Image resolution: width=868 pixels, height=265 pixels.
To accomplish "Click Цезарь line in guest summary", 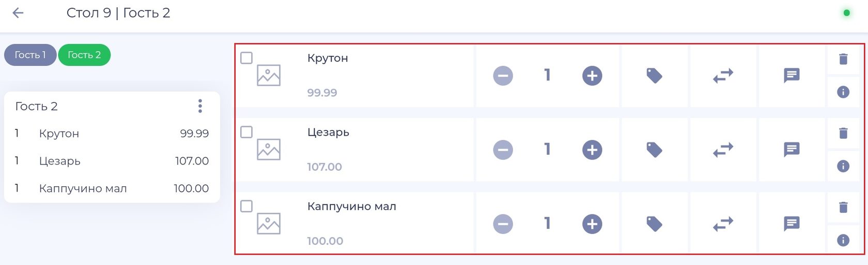I will [x=112, y=161].
